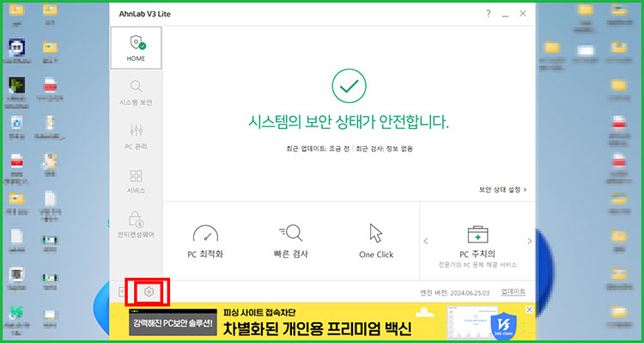
Task: Click the AhnLab V3 Lite window title
Action: click(x=144, y=14)
